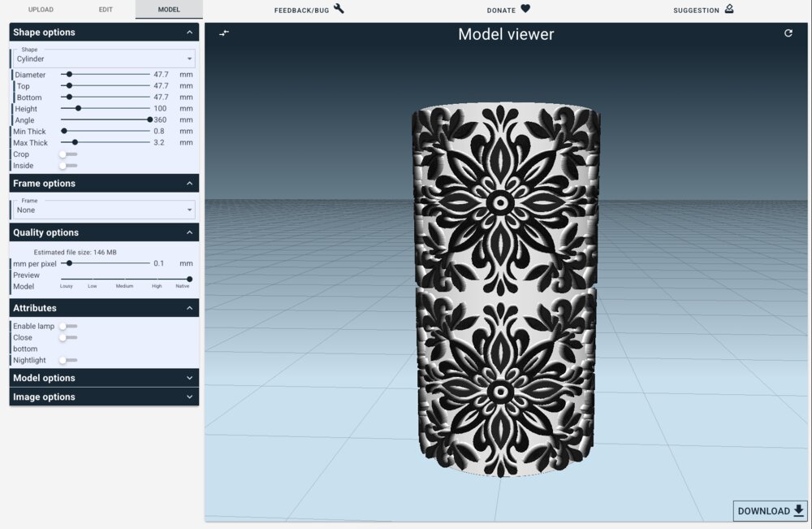812x529 pixels.
Task: Switch to the Edit tab
Action: coord(106,10)
